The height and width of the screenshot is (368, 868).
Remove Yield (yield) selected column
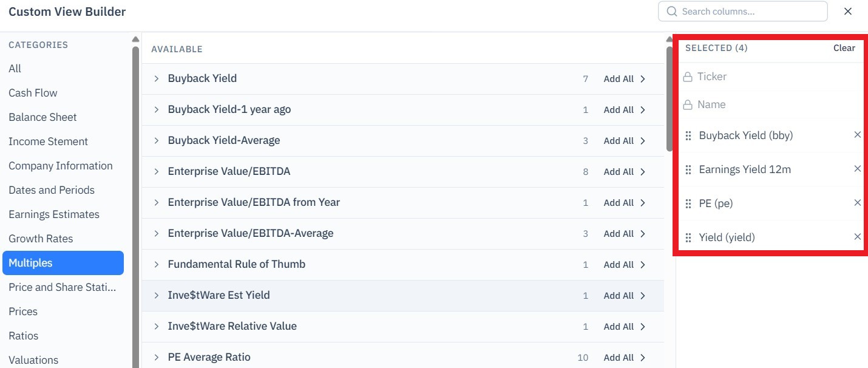(x=857, y=237)
